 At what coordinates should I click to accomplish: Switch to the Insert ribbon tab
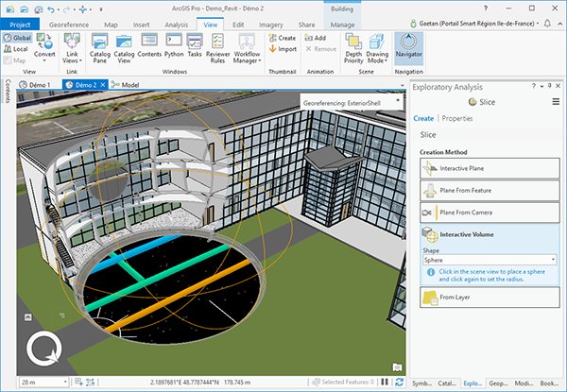141,25
